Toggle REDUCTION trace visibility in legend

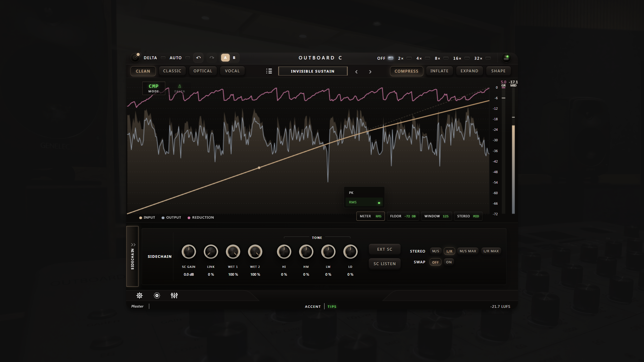coord(201,218)
